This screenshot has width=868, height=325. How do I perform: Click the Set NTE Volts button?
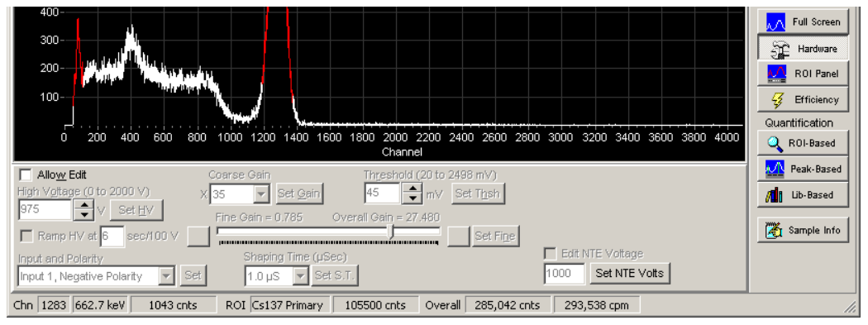click(630, 274)
